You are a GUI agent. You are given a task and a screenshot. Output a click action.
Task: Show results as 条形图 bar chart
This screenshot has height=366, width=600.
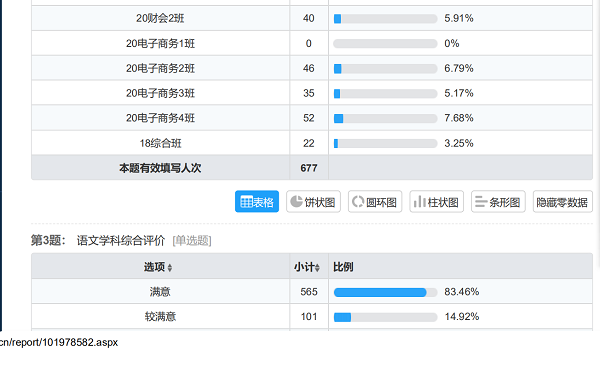pos(498,201)
